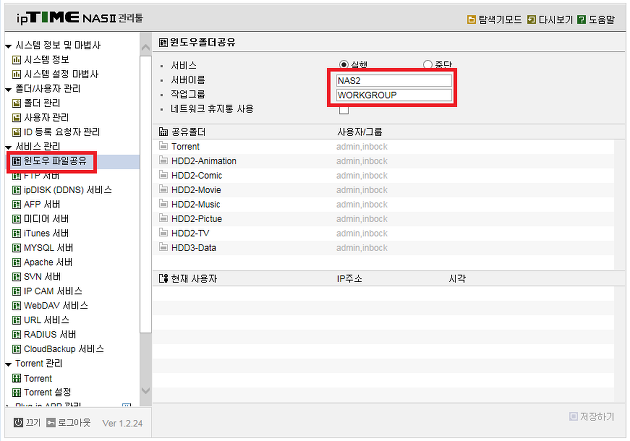630x441 pixels.
Task: Click the RADIUS 서버 icon
Action: pyautogui.click(x=16, y=335)
